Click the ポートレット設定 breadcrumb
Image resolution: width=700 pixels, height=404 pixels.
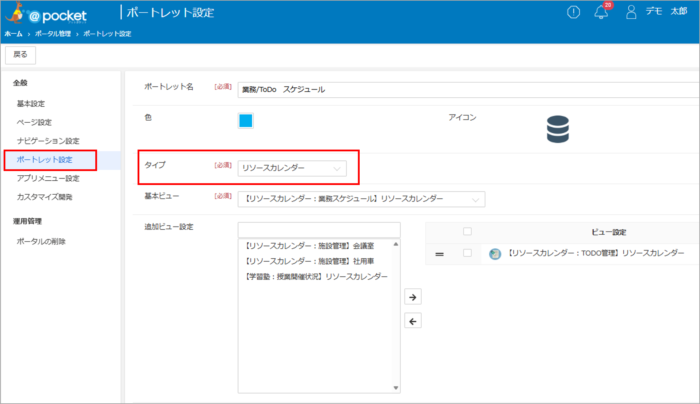[107, 34]
